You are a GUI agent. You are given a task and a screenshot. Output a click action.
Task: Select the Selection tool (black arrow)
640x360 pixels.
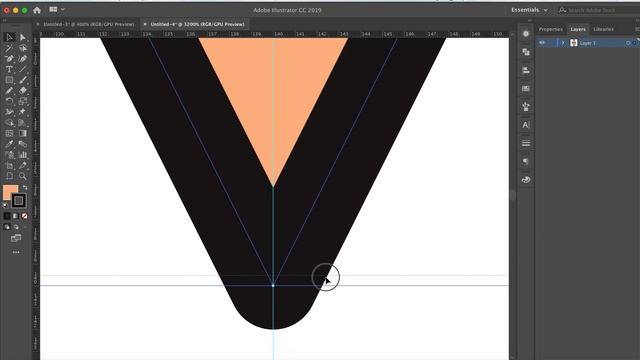tap(9, 38)
